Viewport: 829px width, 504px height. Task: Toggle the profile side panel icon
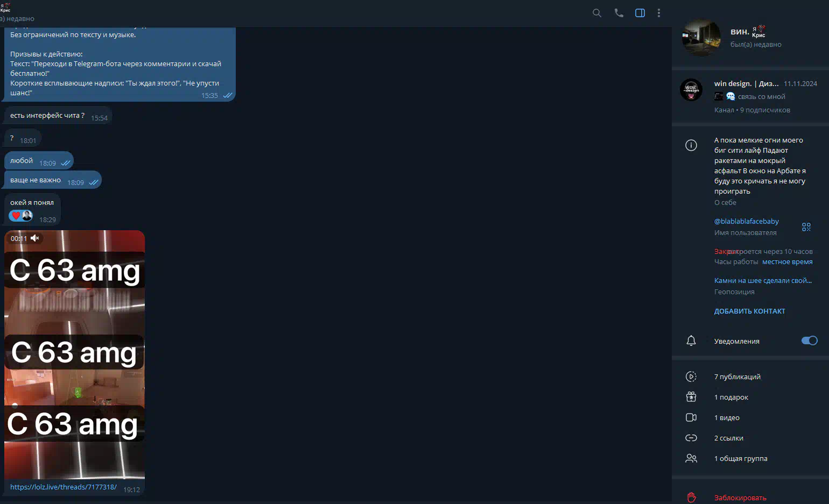point(640,13)
